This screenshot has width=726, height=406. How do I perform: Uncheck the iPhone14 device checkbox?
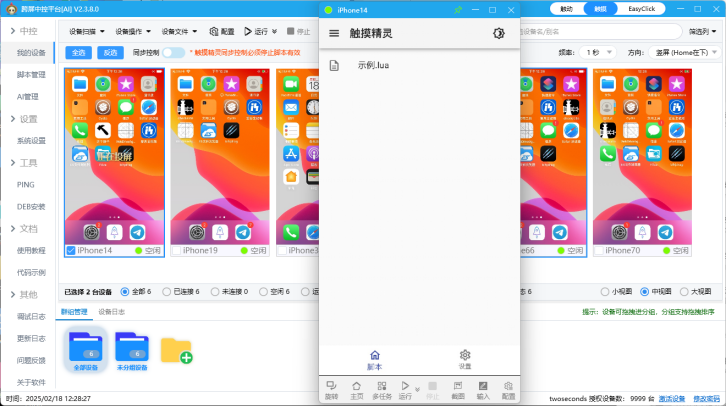[x=71, y=251]
